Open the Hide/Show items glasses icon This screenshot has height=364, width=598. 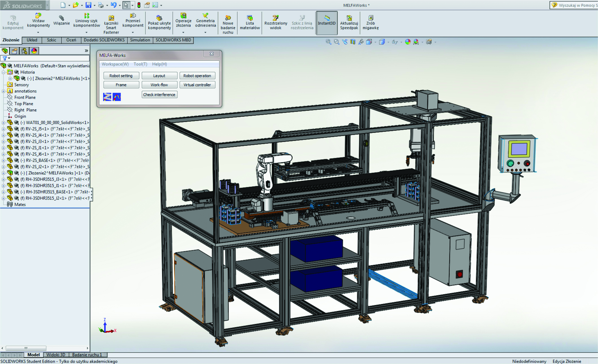point(395,42)
